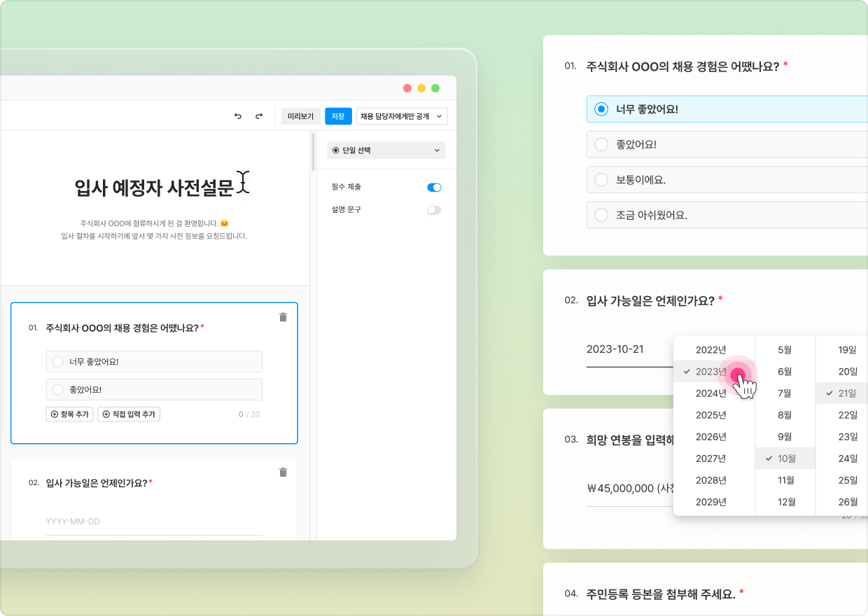Click the undo arrow icon
This screenshot has height=616, width=868.
pos(237,116)
